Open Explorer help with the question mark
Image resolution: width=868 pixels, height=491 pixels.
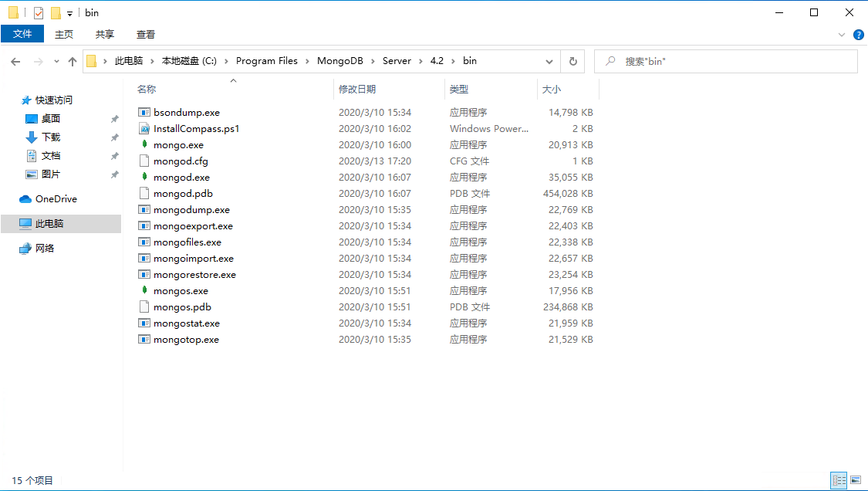click(859, 35)
